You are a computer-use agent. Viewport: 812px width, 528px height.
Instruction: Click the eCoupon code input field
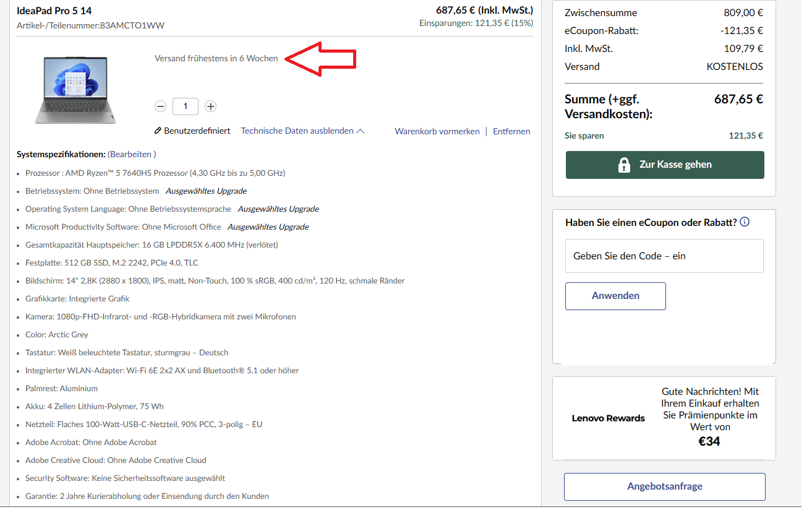click(x=664, y=256)
